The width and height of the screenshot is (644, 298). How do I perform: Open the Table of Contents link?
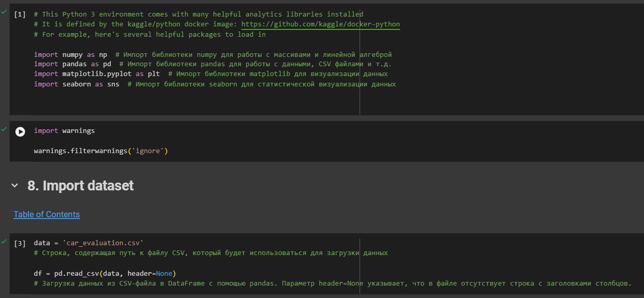[x=47, y=214]
